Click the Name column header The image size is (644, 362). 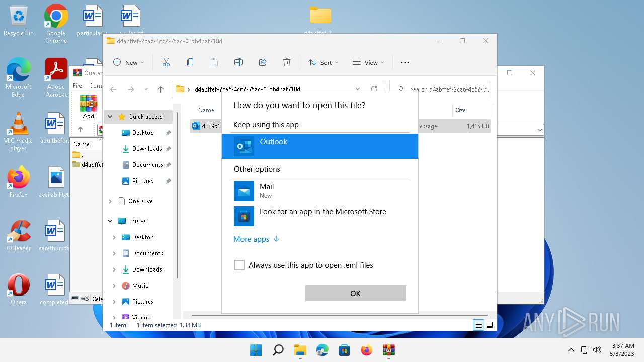tap(206, 110)
